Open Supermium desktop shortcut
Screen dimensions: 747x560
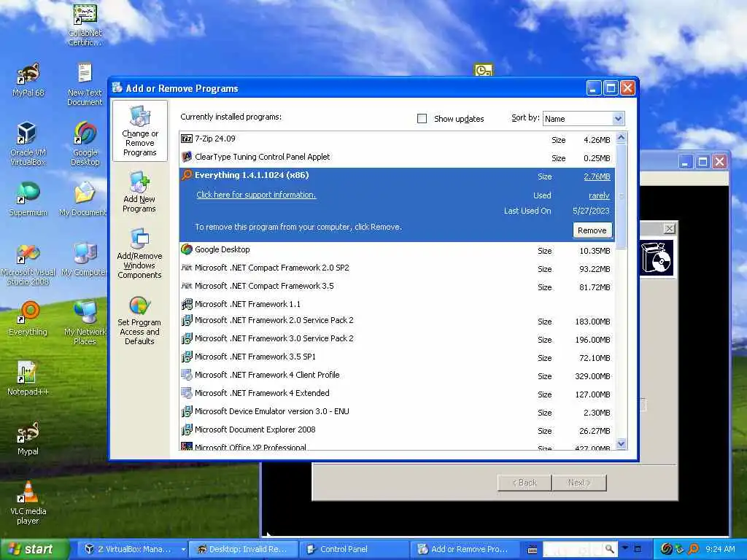pyautogui.click(x=28, y=198)
